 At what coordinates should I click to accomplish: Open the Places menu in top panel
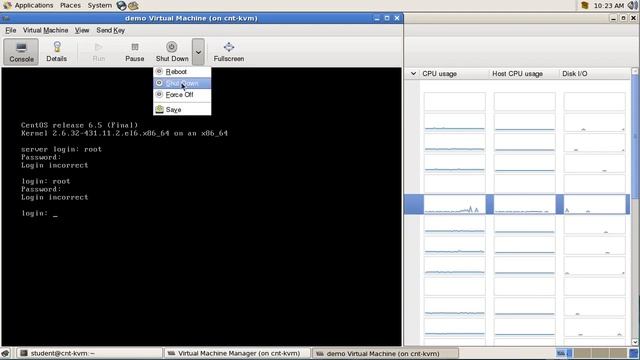[70, 5]
